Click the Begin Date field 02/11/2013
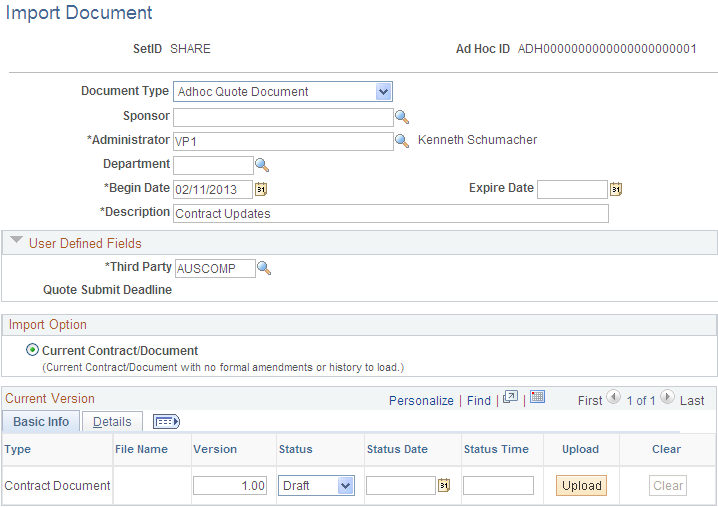Viewport: 718px width, 507px height. coord(212,189)
